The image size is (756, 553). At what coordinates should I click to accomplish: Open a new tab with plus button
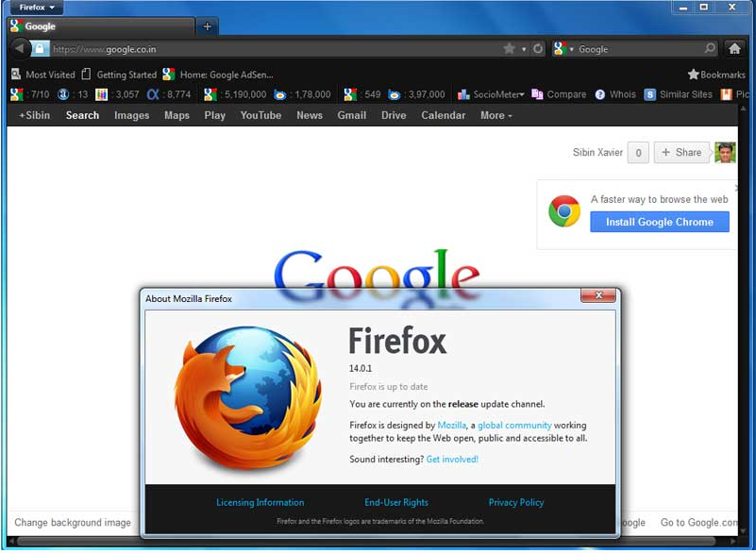pyautogui.click(x=208, y=26)
